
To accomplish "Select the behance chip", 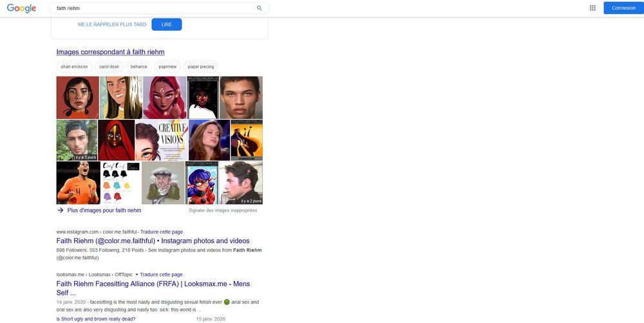I will click(139, 66).
